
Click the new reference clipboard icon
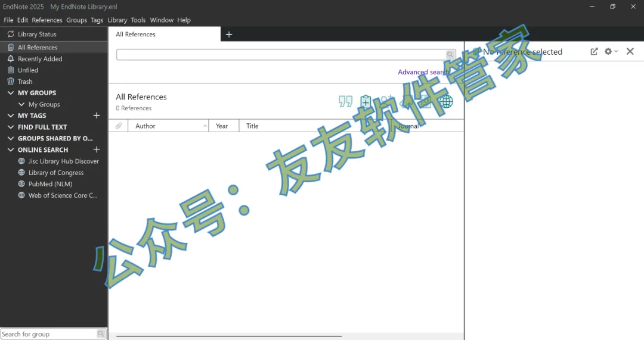pyautogui.click(x=366, y=101)
